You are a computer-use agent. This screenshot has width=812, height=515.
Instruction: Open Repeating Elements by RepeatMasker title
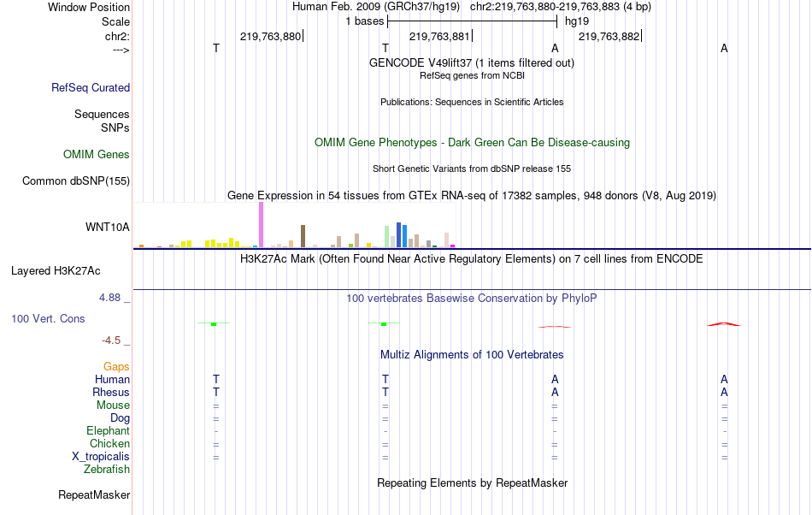coord(472,482)
